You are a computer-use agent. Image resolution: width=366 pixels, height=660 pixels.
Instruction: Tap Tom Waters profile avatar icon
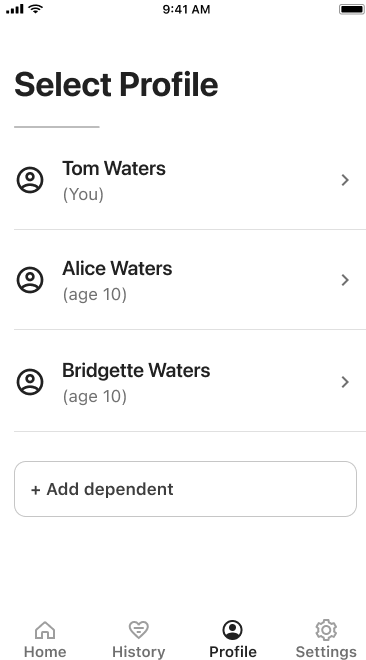click(30, 180)
